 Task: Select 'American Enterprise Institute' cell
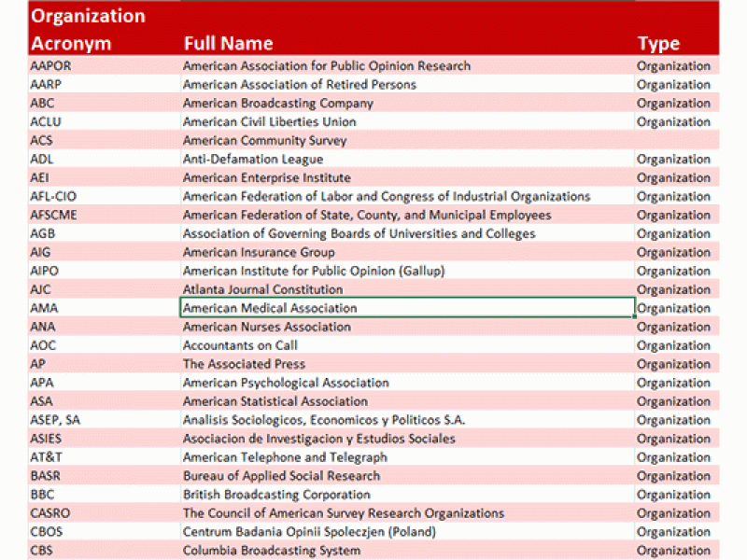pyautogui.click(x=407, y=177)
